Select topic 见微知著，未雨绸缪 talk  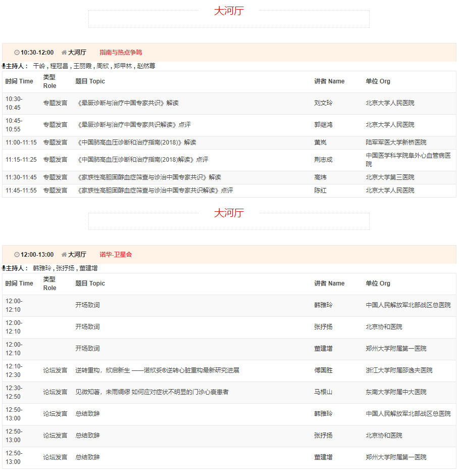pyautogui.click(x=152, y=392)
